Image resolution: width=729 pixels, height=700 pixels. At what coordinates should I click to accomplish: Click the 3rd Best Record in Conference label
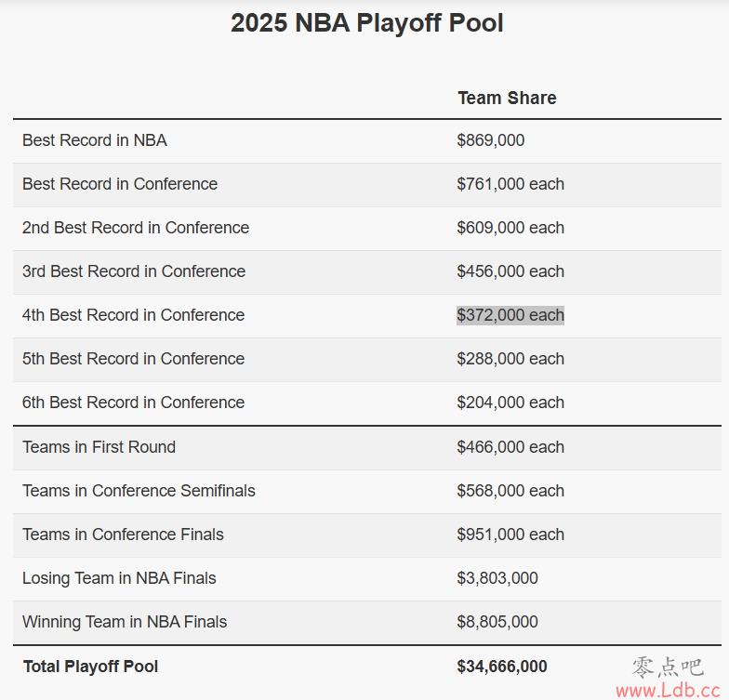[134, 271]
